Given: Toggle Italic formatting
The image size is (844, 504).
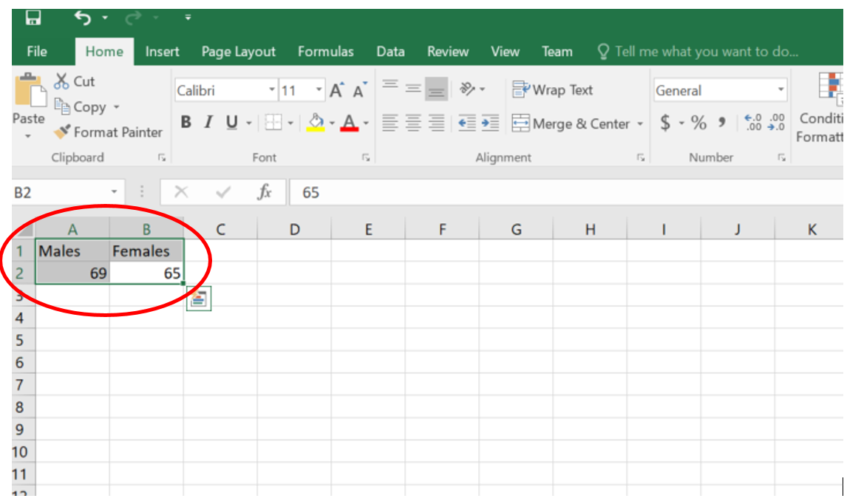Looking at the screenshot, I should point(208,123).
